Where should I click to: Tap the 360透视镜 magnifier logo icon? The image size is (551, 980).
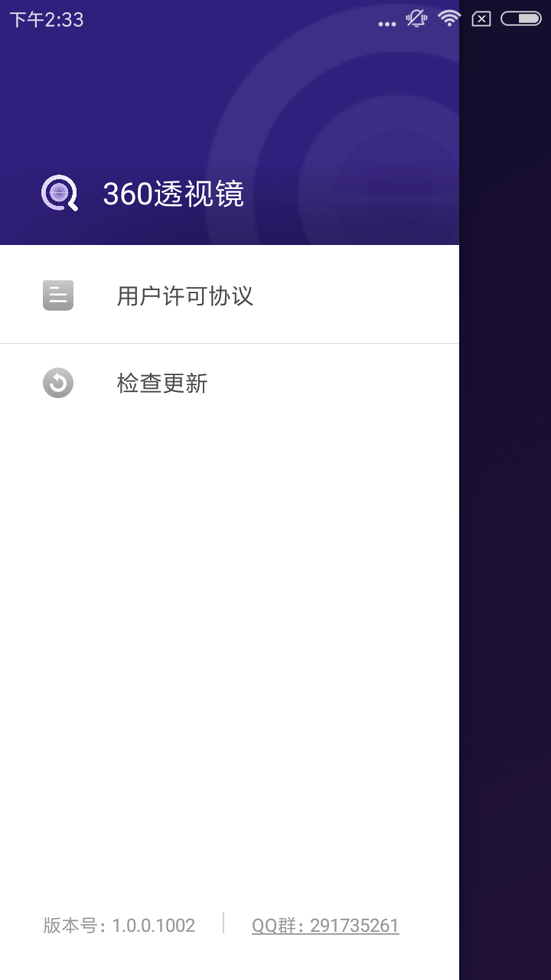coord(60,193)
